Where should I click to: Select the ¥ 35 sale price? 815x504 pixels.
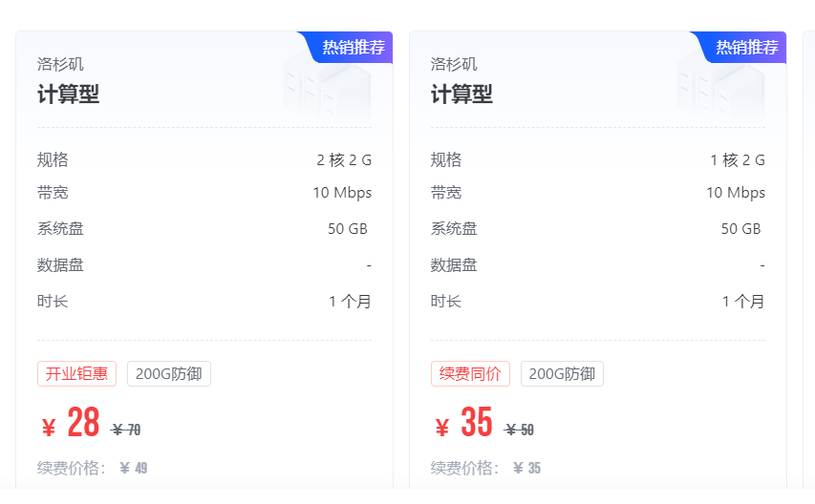464,423
